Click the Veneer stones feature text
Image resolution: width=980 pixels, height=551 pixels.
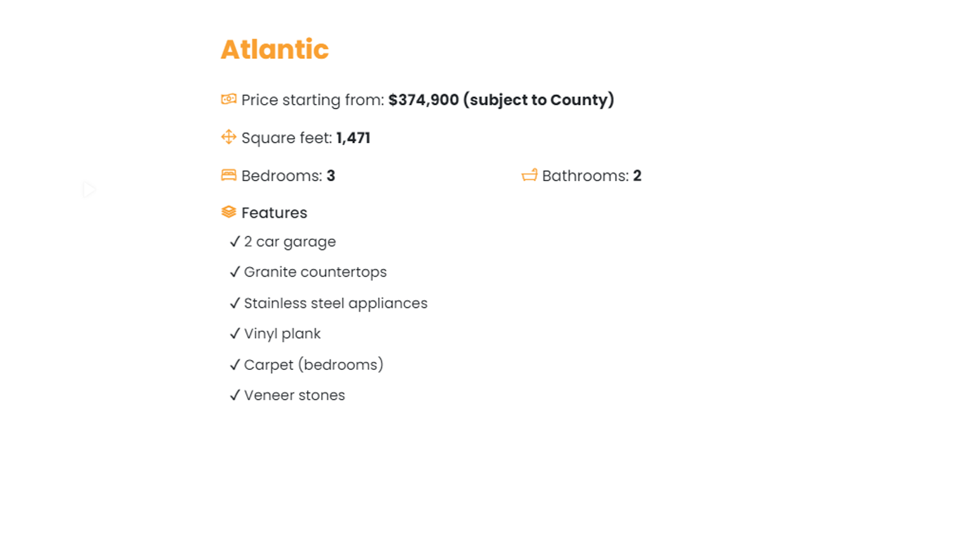(295, 395)
